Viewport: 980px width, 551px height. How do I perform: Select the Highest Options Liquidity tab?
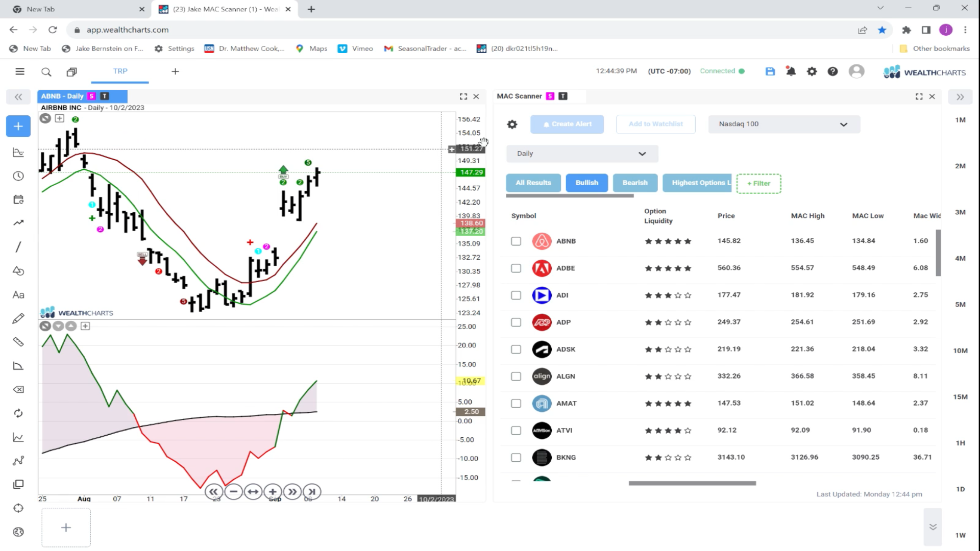coord(697,183)
